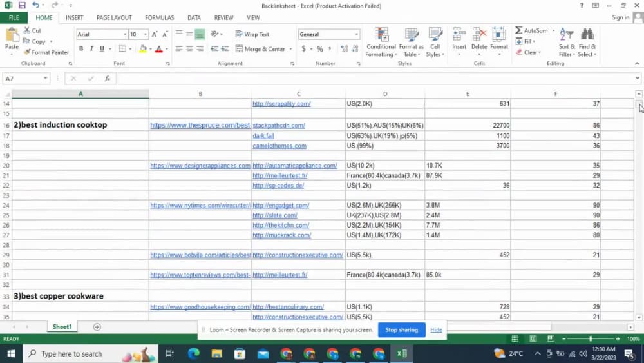Click the add new sheet plus button
This screenshot has height=363, width=644.
coord(97,327)
